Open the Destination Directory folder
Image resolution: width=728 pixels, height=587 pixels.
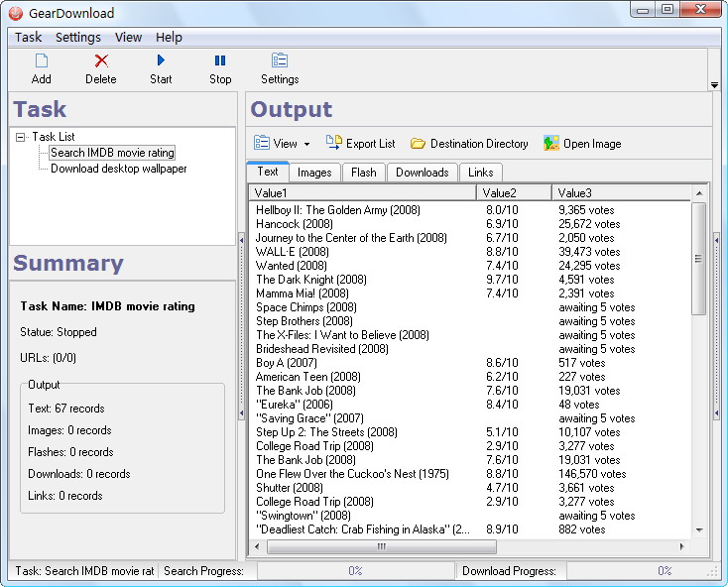(x=418, y=144)
